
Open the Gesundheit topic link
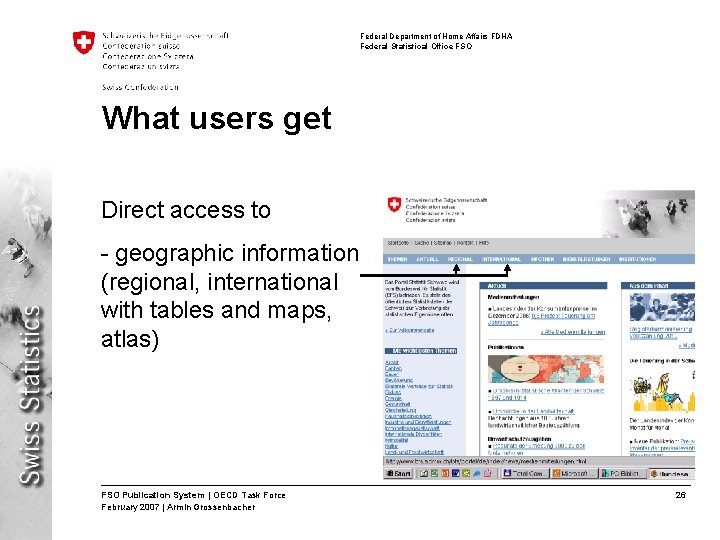coord(397,404)
